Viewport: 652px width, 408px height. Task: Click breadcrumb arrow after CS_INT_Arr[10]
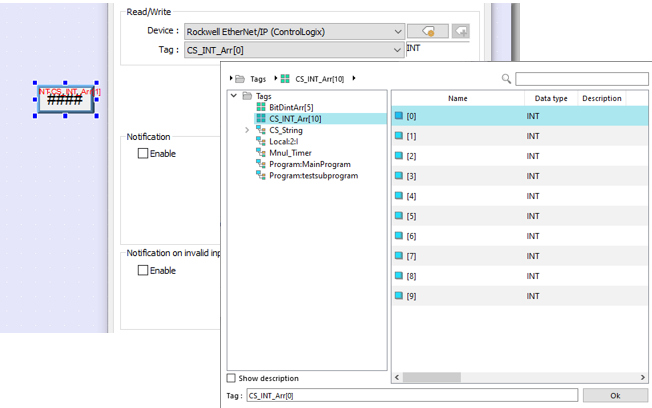[x=354, y=78]
